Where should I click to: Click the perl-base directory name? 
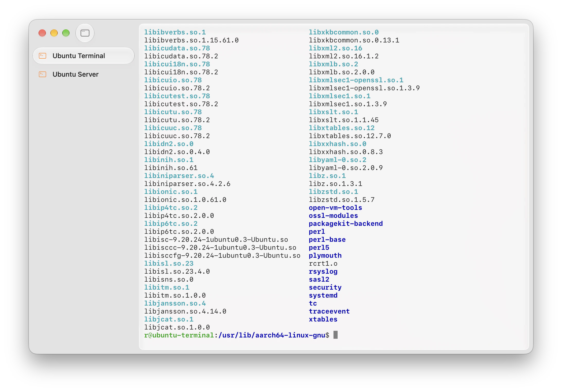(327, 239)
